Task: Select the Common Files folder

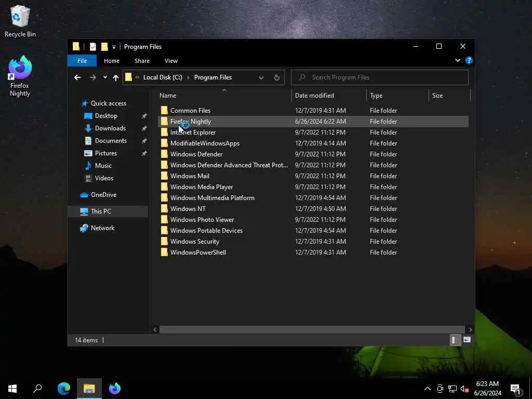Action: (190, 111)
